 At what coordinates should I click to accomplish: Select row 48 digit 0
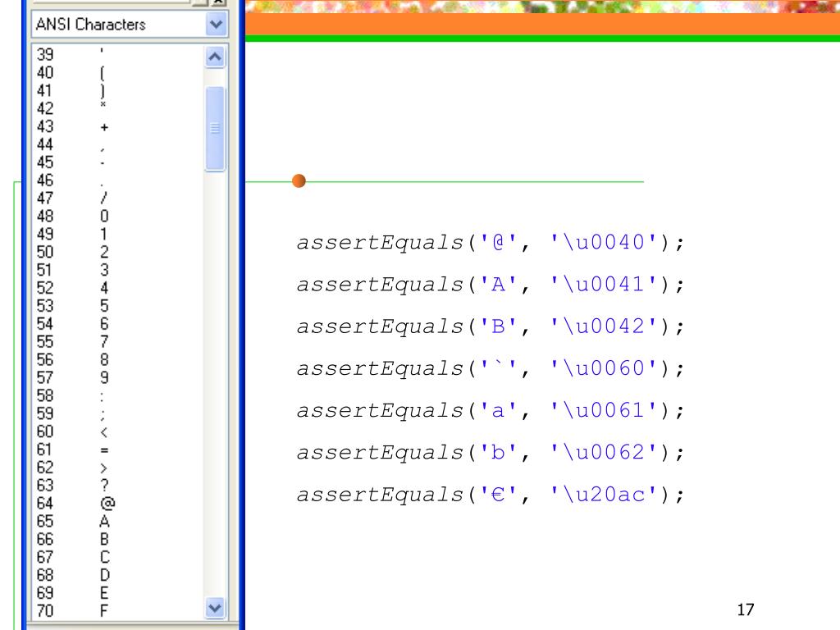point(118,217)
